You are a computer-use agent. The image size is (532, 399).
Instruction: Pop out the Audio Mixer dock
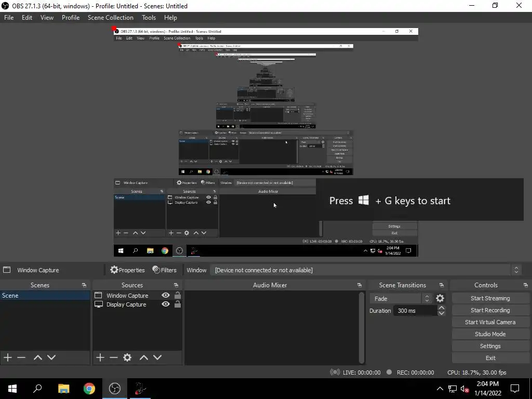pyautogui.click(x=360, y=285)
